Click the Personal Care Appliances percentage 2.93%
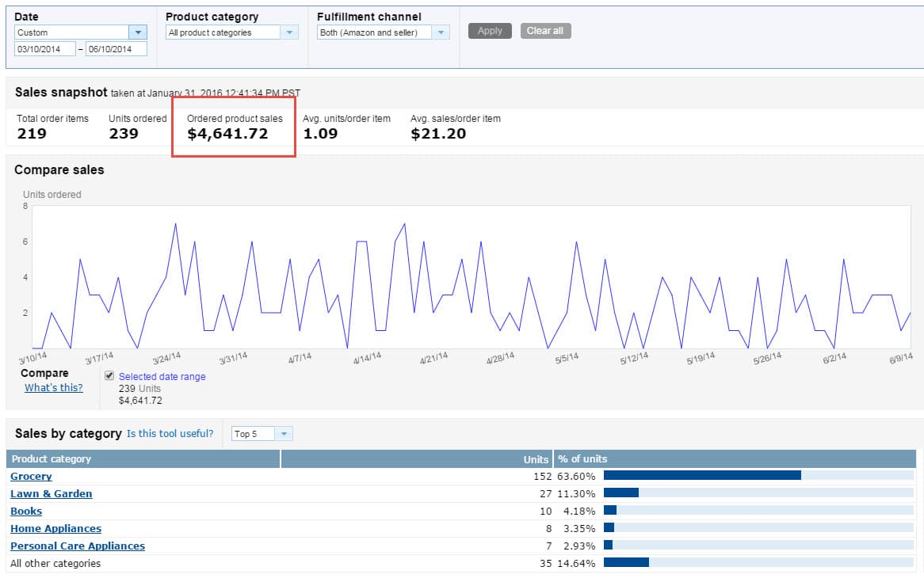 (x=579, y=546)
